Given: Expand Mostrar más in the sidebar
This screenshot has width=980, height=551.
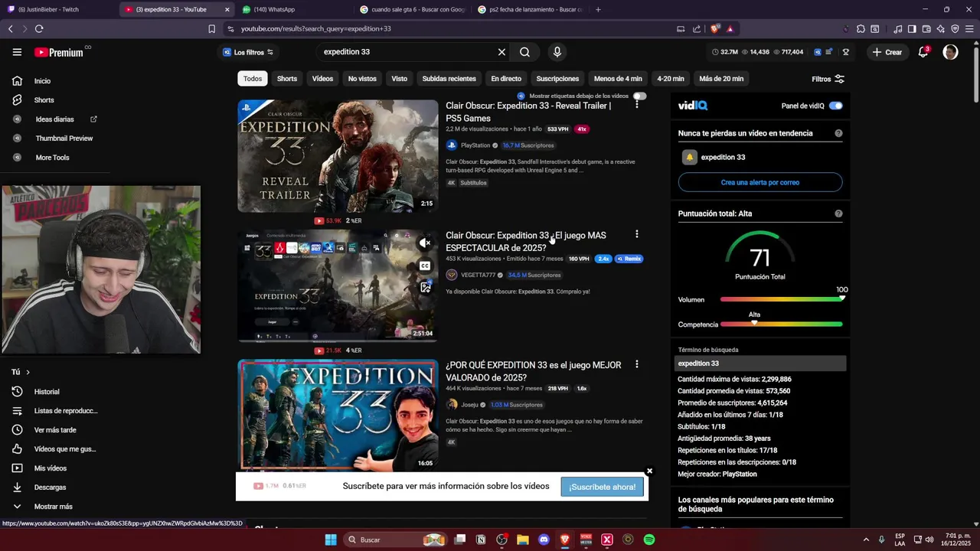Looking at the screenshot, I should click(x=53, y=507).
